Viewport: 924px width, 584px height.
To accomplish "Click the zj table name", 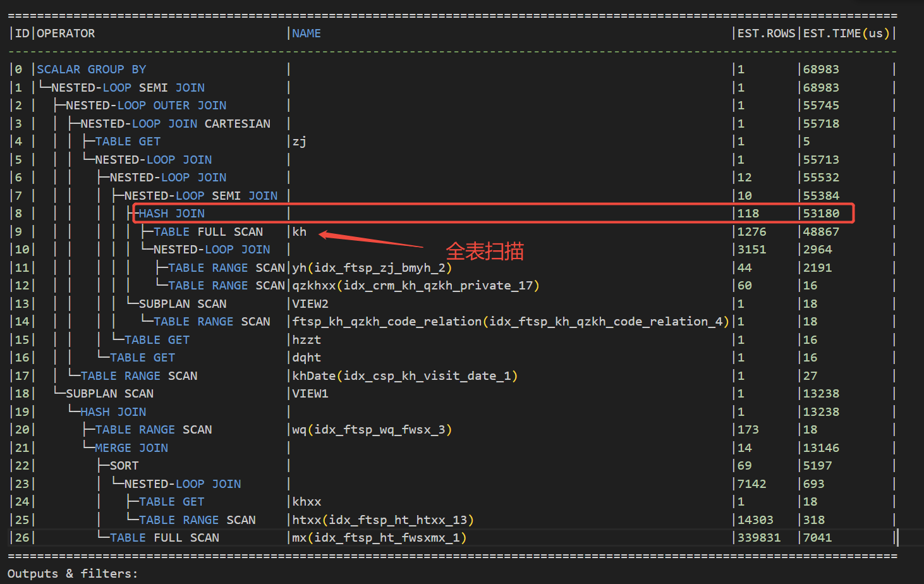I will pos(299,142).
